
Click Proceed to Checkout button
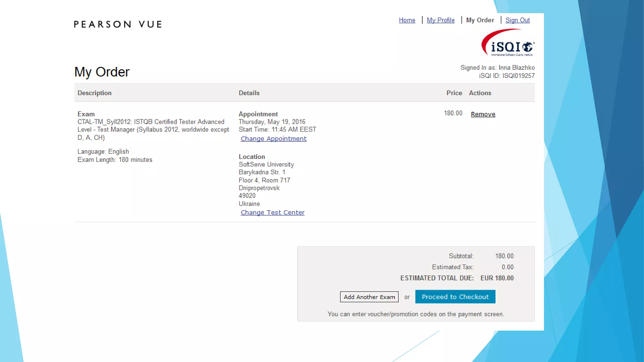[455, 297]
